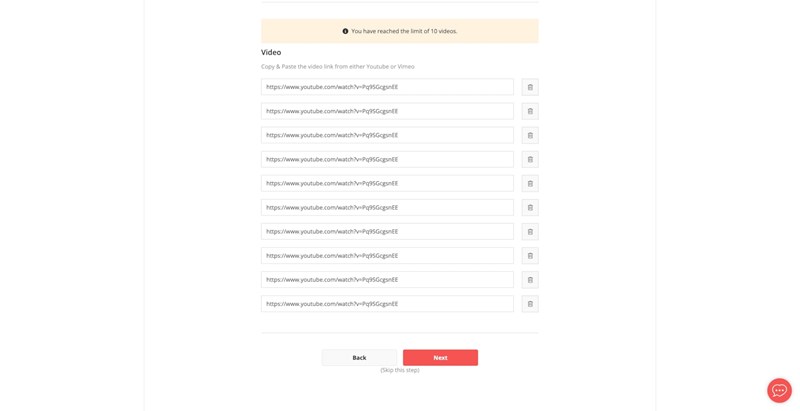Click the last video URL input
Image resolution: width=800 pixels, height=411 pixels.
tap(387, 303)
